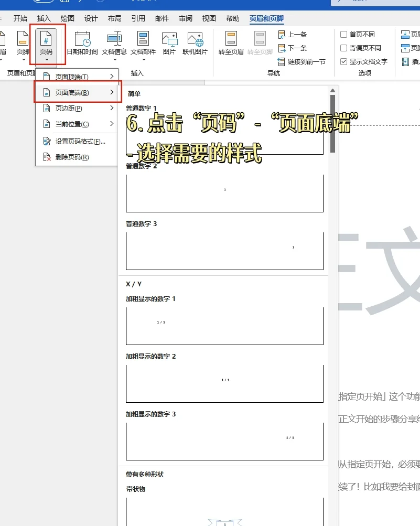The height and width of the screenshot is (526, 420).
Task: Select 删除页码 to remove page numbers
Action: click(72, 156)
